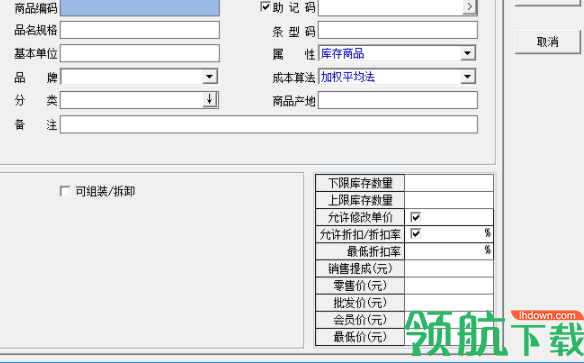Image resolution: width=584 pixels, height=363 pixels.
Task: Click the 商品编码 input field
Action: point(140,7)
